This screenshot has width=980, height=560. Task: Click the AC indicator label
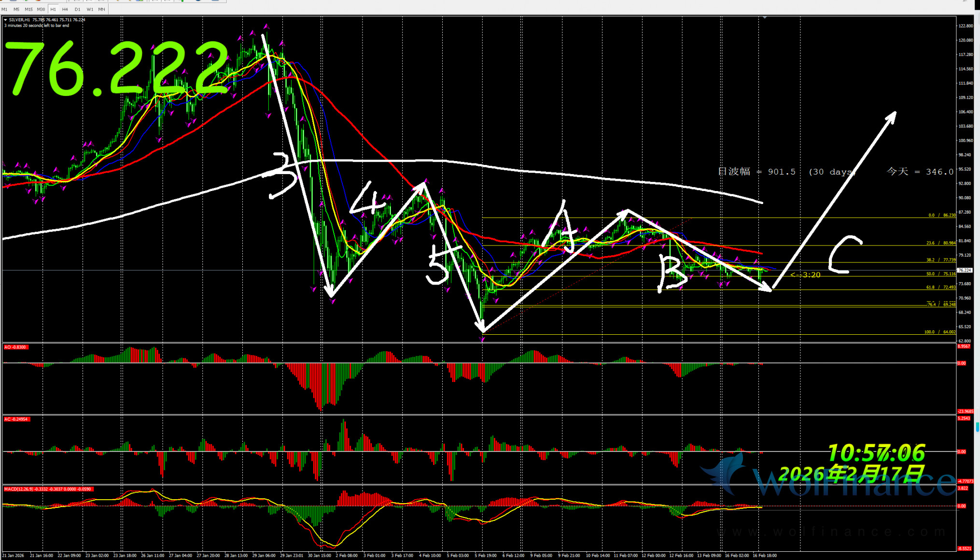pyautogui.click(x=16, y=419)
